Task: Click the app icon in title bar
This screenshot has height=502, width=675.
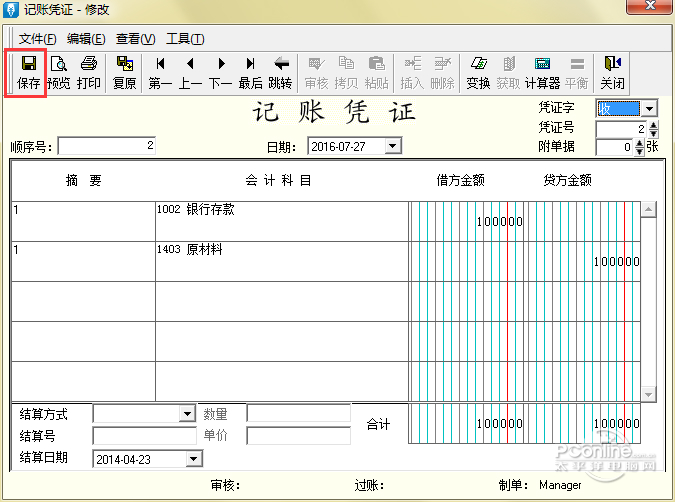Action: coord(11,10)
